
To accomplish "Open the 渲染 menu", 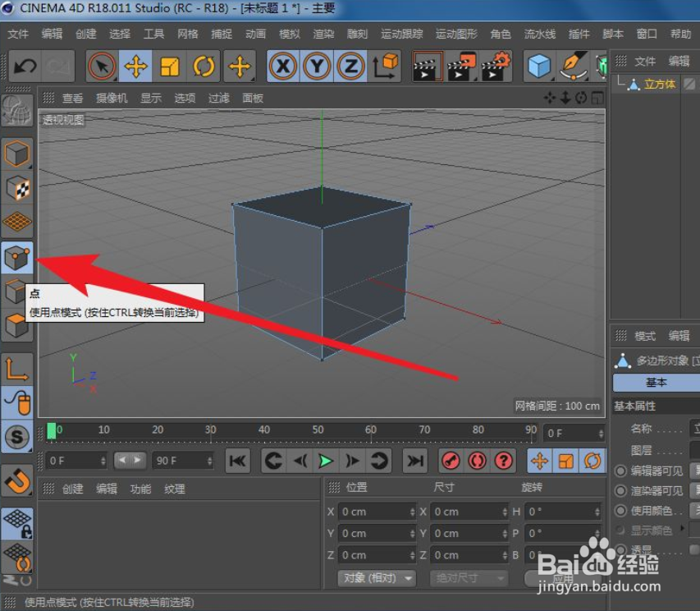I will click(x=323, y=34).
